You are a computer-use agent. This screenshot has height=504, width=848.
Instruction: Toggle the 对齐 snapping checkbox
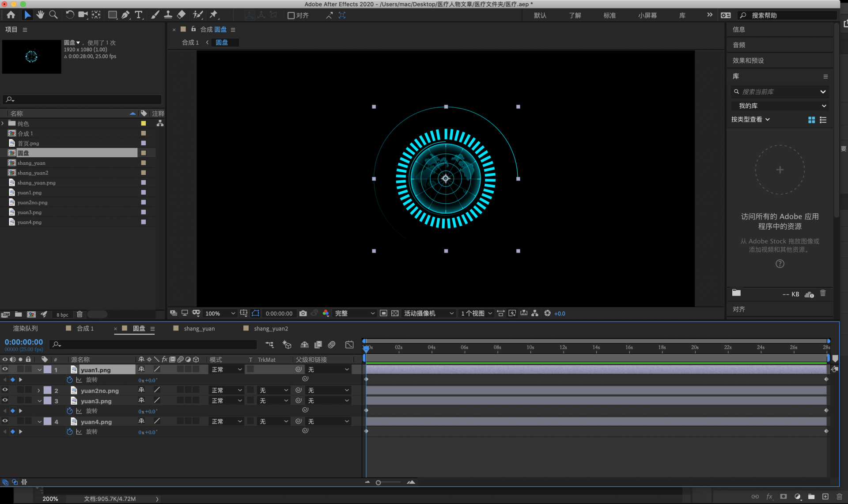click(x=291, y=15)
